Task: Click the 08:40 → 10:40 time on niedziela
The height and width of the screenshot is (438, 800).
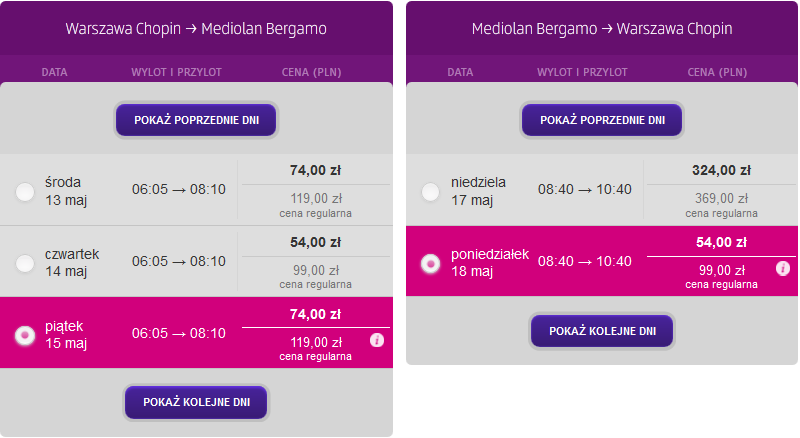Action: point(585,189)
